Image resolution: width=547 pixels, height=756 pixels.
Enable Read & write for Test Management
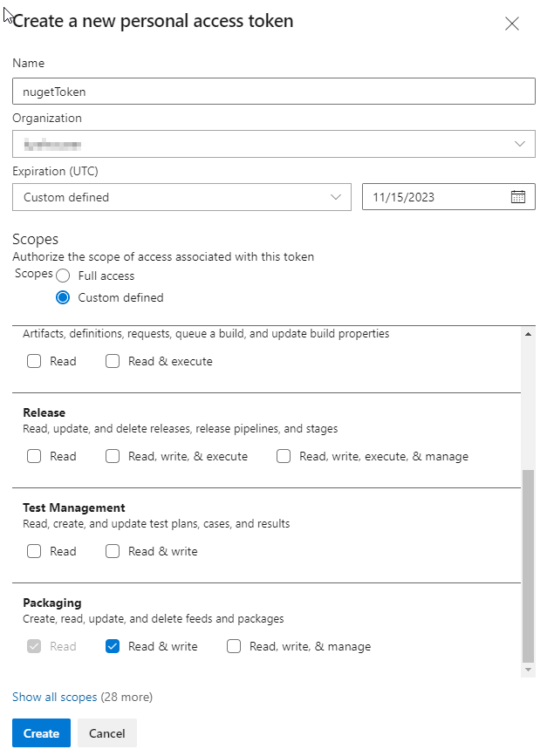(x=113, y=550)
